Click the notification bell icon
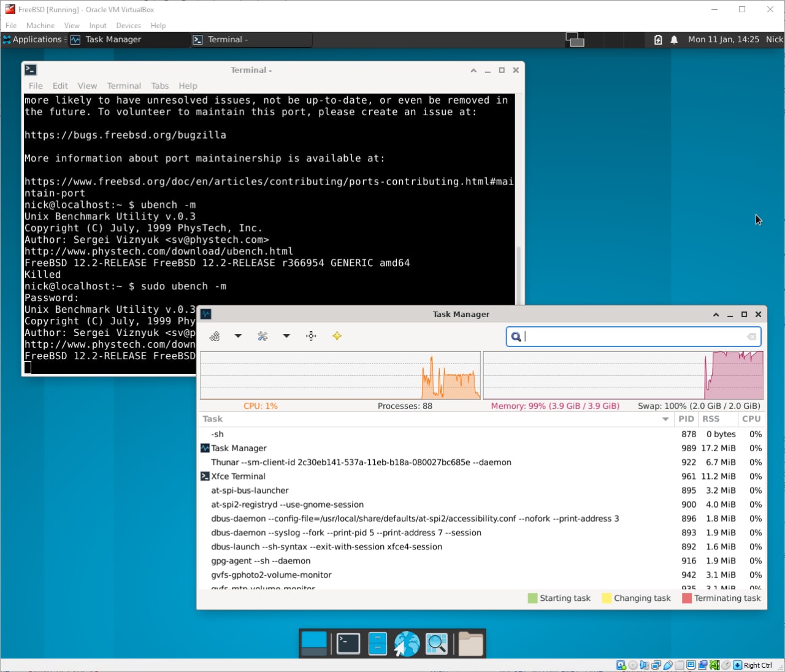785x672 pixels. click(674, 40)
